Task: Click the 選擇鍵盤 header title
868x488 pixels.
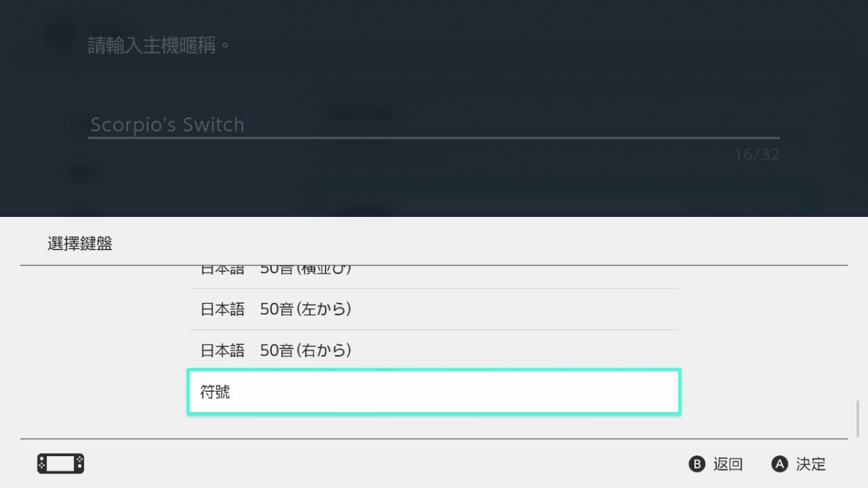Action: click(x=80, y=244)
